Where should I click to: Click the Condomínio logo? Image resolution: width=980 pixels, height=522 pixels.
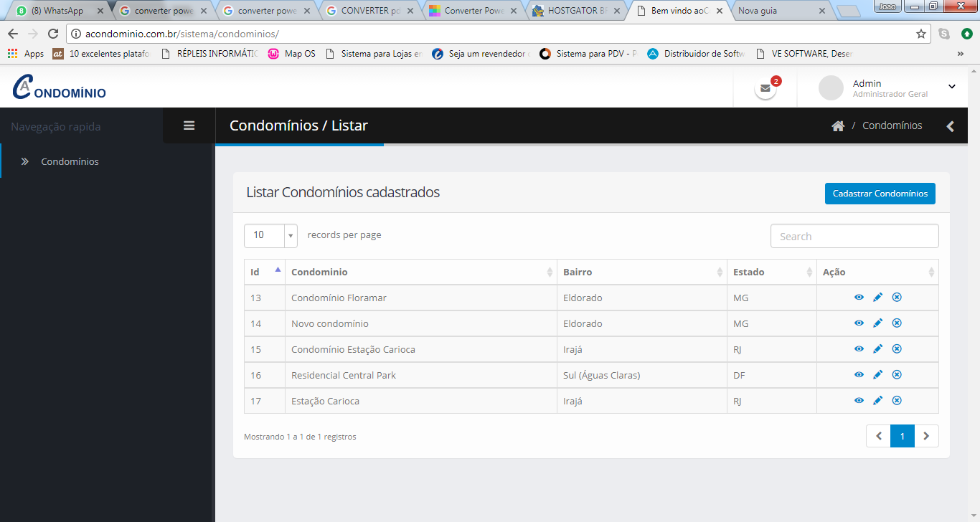coord(60,87)
